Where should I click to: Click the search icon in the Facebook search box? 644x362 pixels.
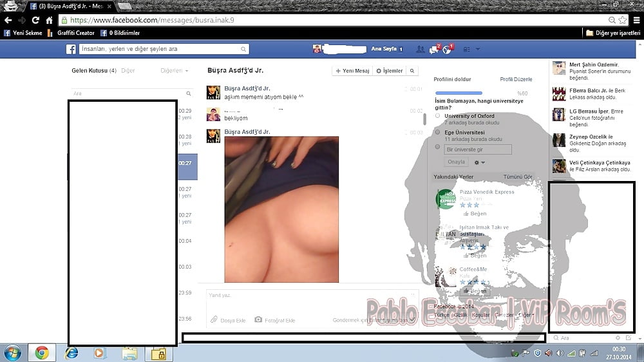tap(243, 50)
